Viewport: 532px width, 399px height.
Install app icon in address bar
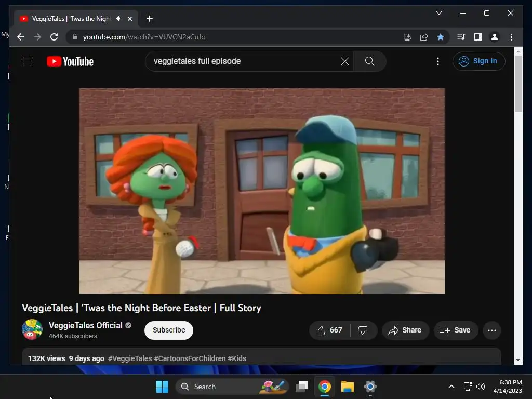click(407, 37)
